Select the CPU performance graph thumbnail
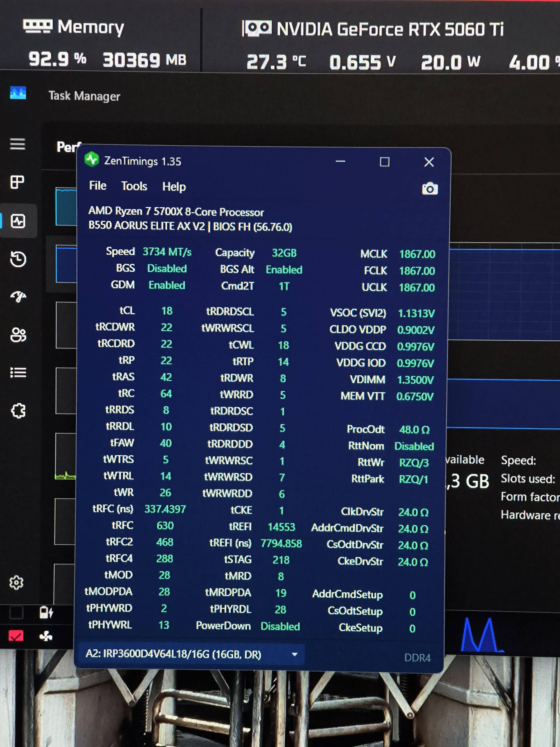 [x=66, y=207]
